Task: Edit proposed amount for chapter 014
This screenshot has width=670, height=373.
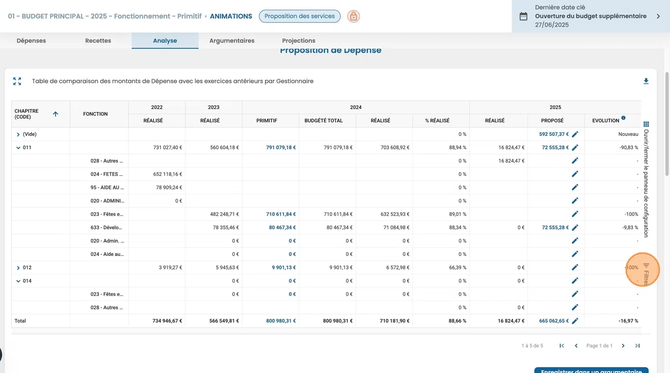Action: click(x=575, y=281)
